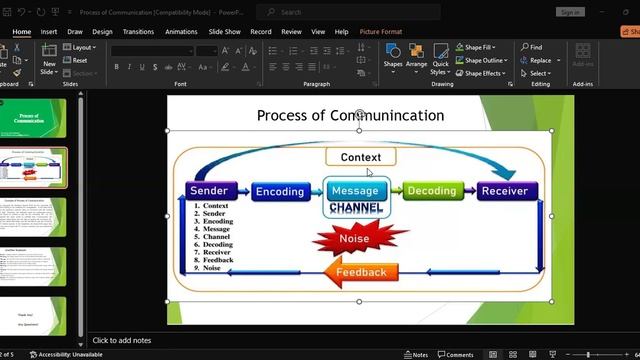
Task: Toggle Align Left paragraph alignment
Action: (x=273, y=67)
